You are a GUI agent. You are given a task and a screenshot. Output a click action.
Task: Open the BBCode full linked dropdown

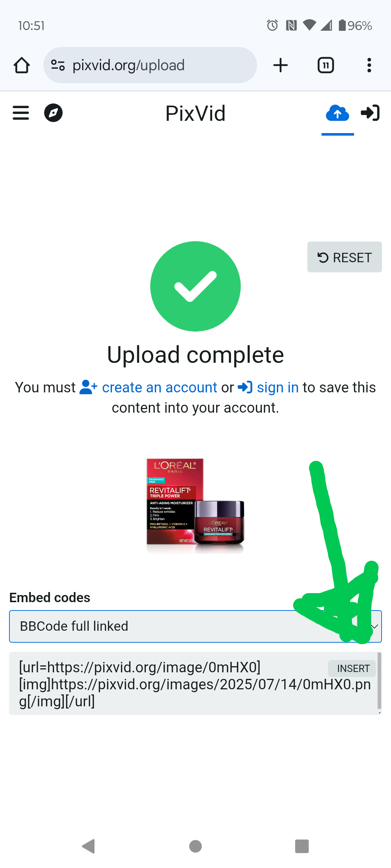pyautogui.click(x=195, y=626)
